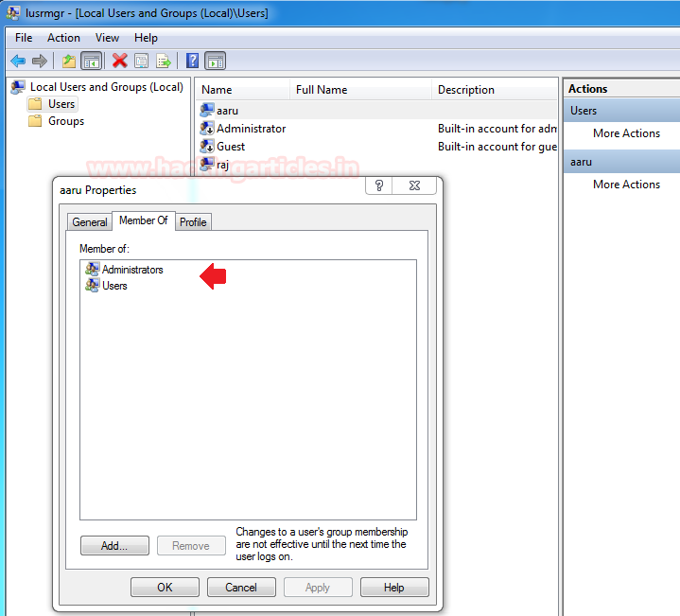Screen dimensions: 680x616
Task: Select Administrators in Member of list
Action: tap(132, 270)
